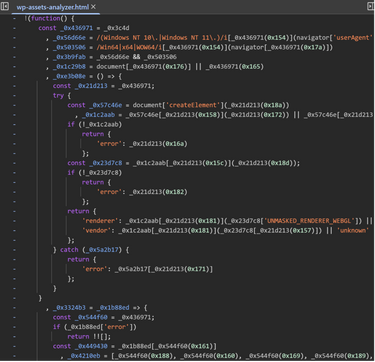
Task: Click the "if (_0x1b88ed['error'])" condition
Action: pos(95,328)
